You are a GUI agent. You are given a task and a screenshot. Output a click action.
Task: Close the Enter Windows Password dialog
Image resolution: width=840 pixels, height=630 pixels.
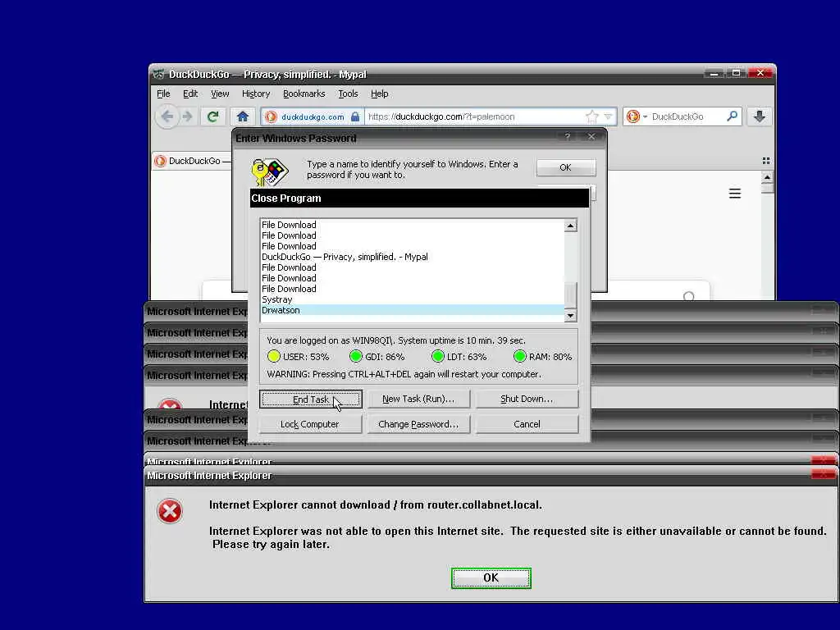591,137
